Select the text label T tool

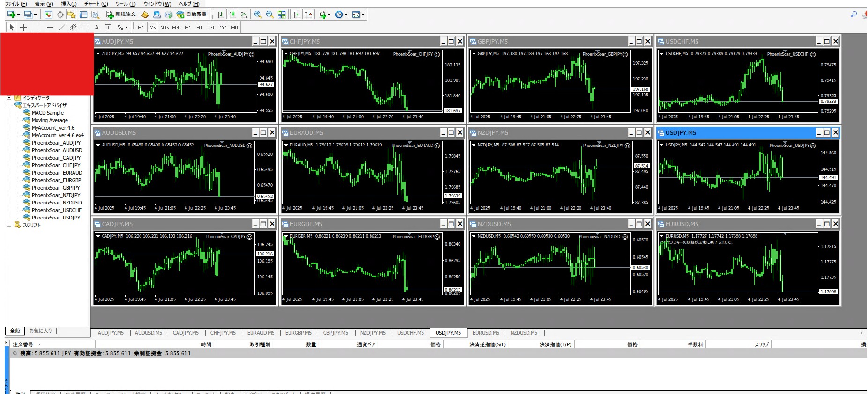[108, 27]
